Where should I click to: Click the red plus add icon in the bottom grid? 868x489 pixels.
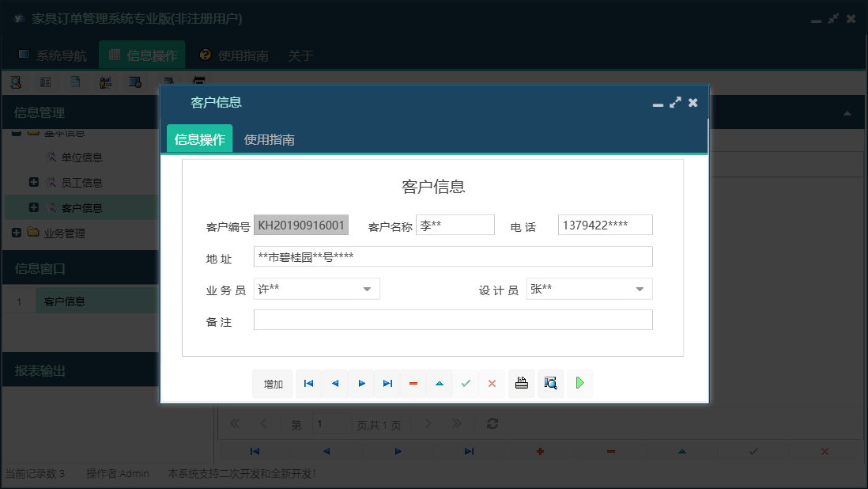pos(540,451)
